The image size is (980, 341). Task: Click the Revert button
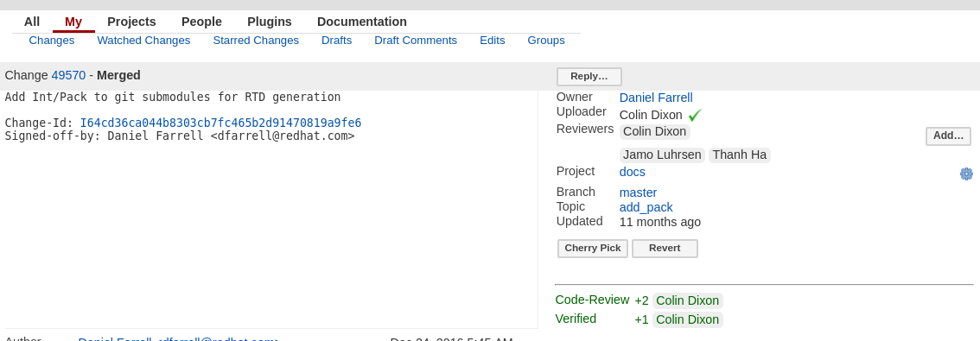(x=665, y=248)
